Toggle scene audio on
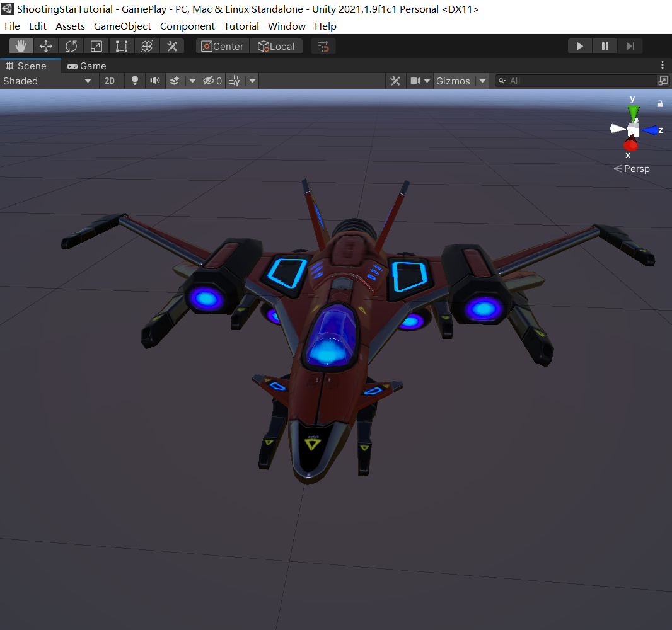The image size is (672, 630). click(x=154, y=81)
